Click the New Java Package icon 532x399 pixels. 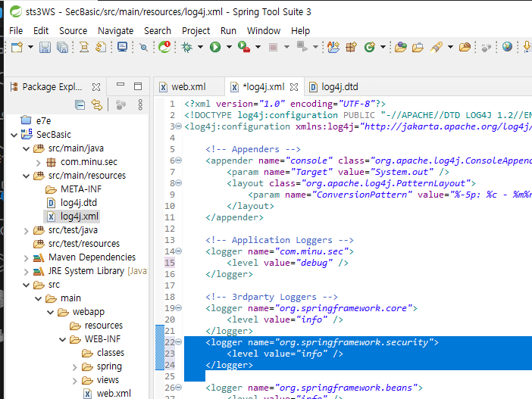[x=351, y=47]
